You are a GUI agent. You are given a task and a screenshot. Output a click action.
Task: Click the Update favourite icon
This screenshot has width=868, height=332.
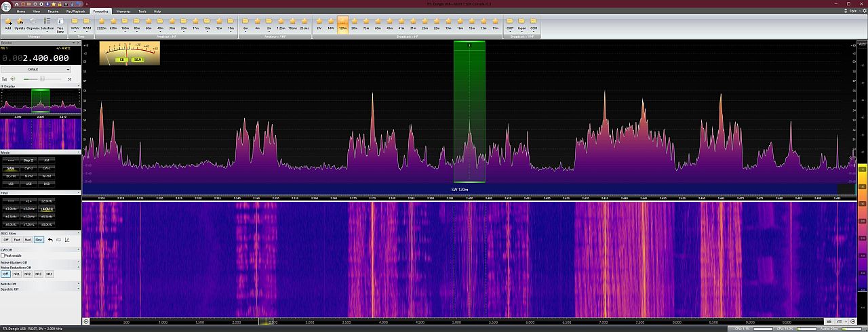point(20,23)
